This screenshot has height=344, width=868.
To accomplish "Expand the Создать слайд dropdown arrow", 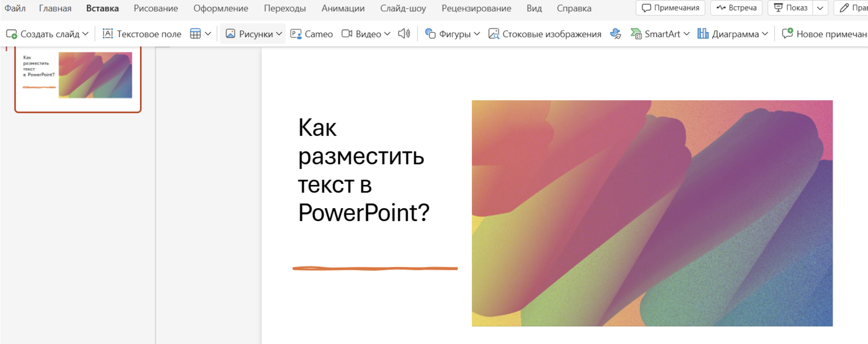I will click(x=85, y=34).
